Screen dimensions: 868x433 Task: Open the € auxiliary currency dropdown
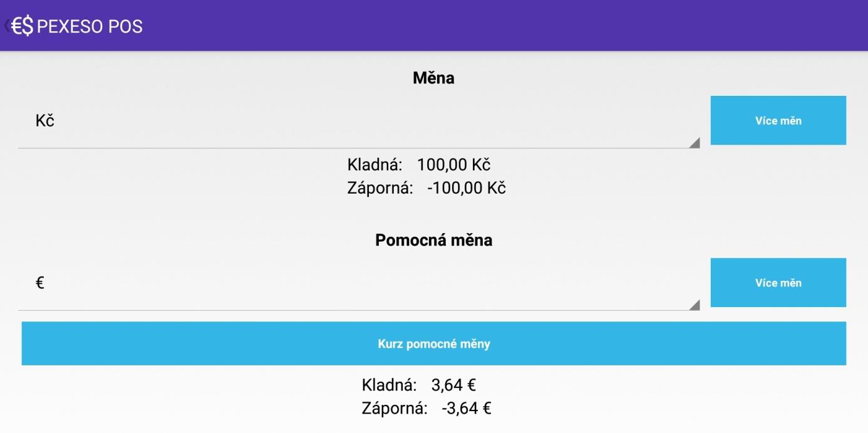point(357,283)
